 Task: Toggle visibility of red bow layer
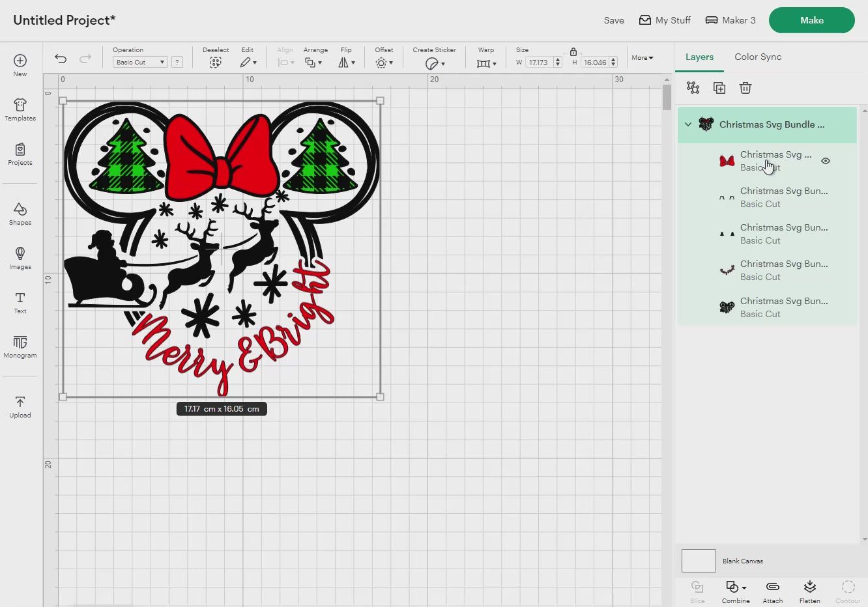click(x=826, y=161)
